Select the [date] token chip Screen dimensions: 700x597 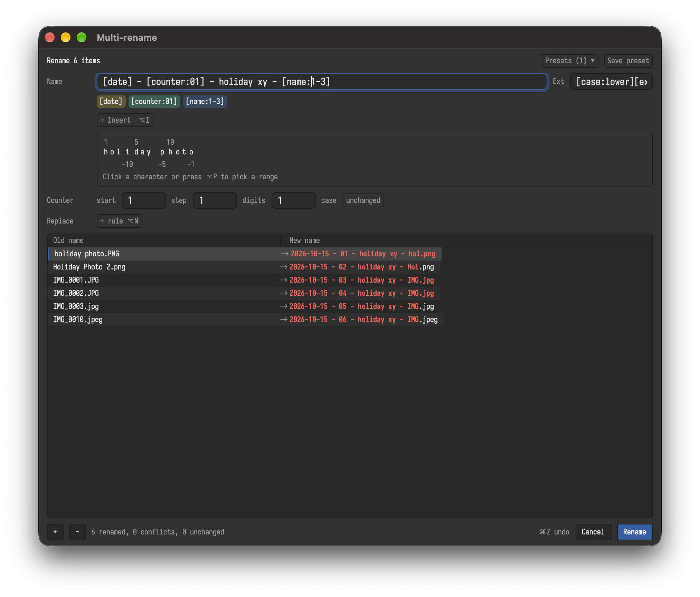pyautogui.click(x=111, y=101)
